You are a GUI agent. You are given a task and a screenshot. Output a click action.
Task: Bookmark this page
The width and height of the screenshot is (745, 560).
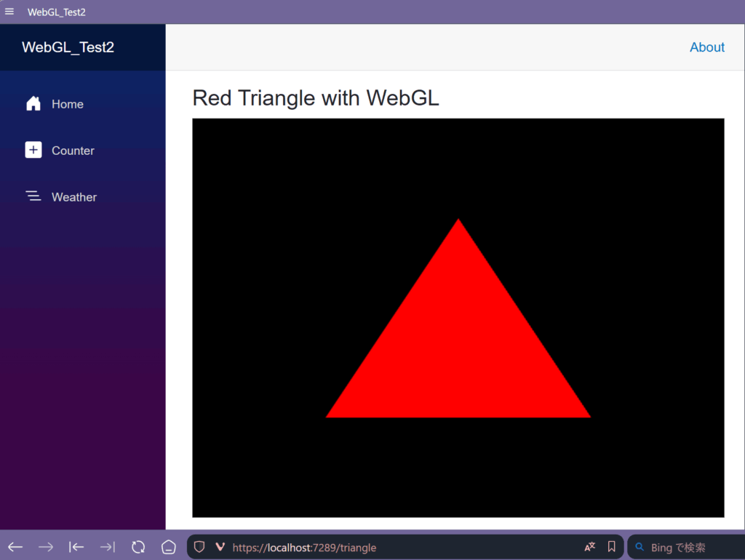click(x=612, y=547)
